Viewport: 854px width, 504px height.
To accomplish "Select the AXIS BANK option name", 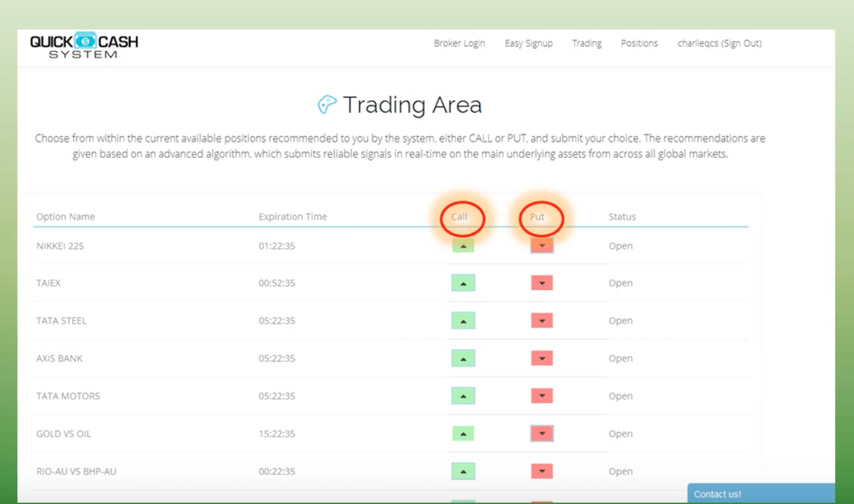I will (59, 359).
